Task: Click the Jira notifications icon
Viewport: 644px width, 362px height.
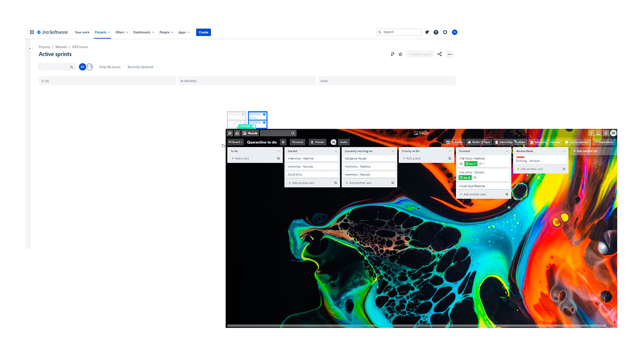Action: pos(427,32)
